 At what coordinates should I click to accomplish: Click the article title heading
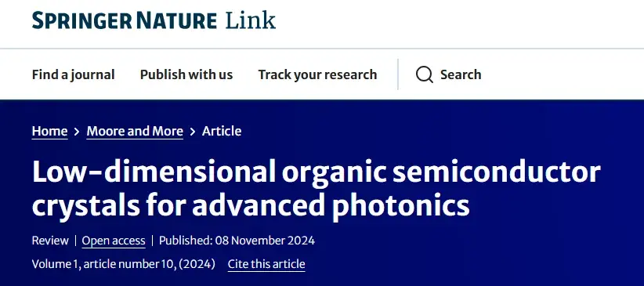(x=317, y=189)
